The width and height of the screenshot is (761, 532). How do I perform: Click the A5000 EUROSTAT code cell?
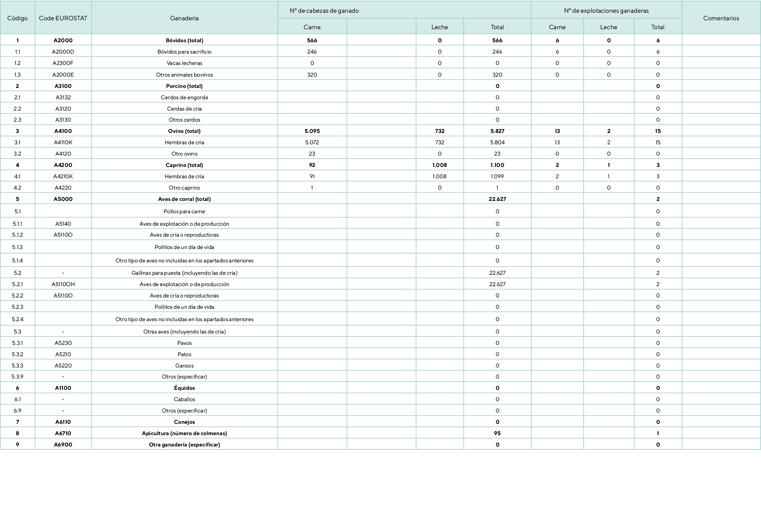tap(63, 199)
